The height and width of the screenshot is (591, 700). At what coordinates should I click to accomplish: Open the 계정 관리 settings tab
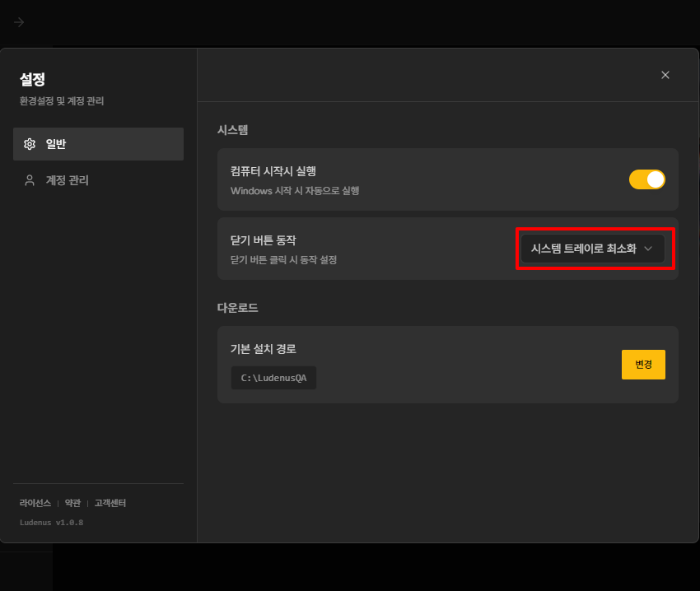98,180
